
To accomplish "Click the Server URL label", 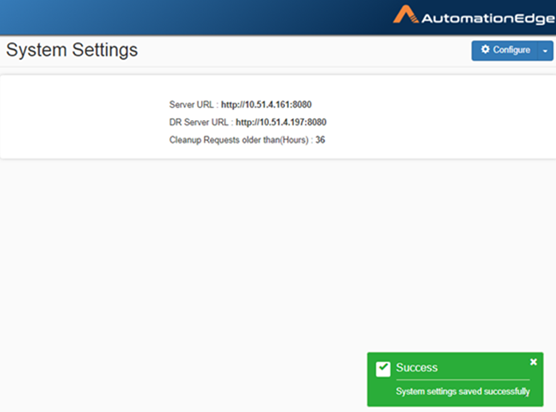I will [191, 105].
